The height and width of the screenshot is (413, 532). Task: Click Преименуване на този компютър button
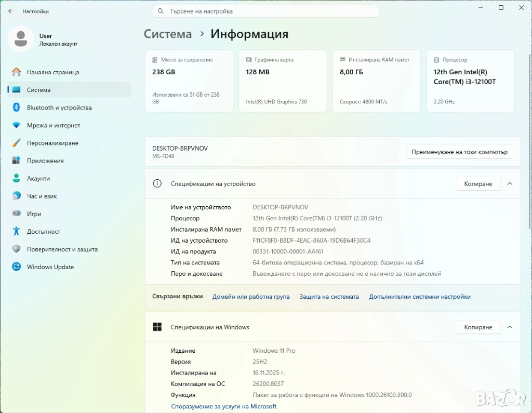(x=459, y=152)
